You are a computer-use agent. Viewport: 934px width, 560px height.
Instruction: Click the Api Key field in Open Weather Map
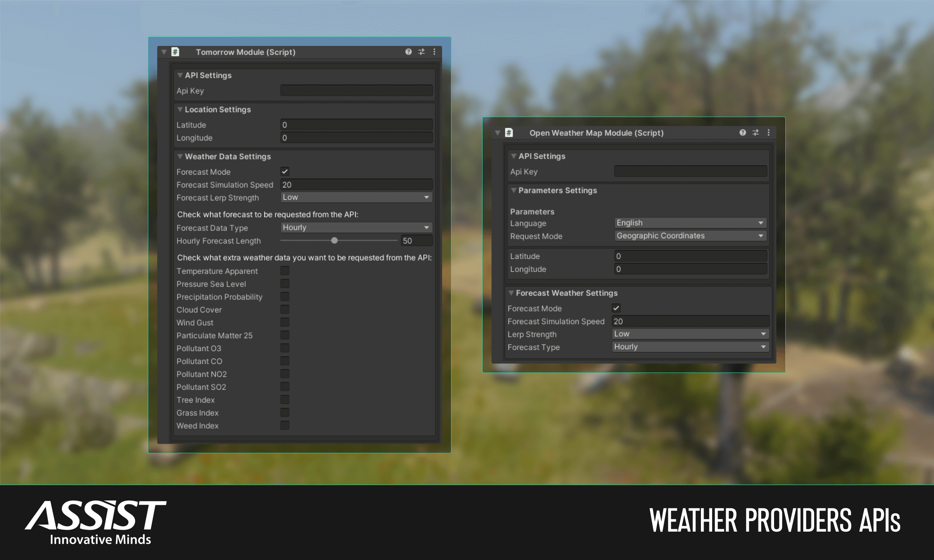pos(690,171)
